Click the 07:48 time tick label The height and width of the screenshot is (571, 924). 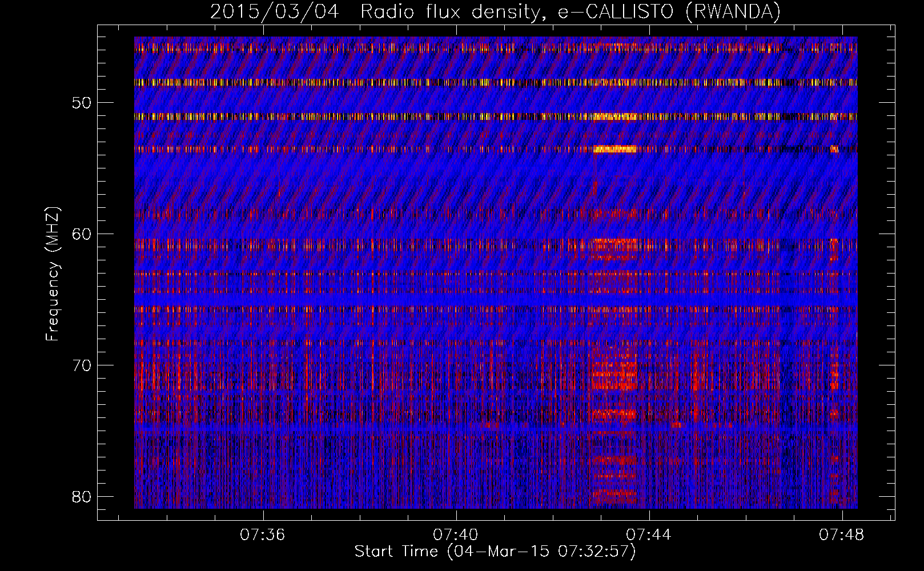click(841, 535)
